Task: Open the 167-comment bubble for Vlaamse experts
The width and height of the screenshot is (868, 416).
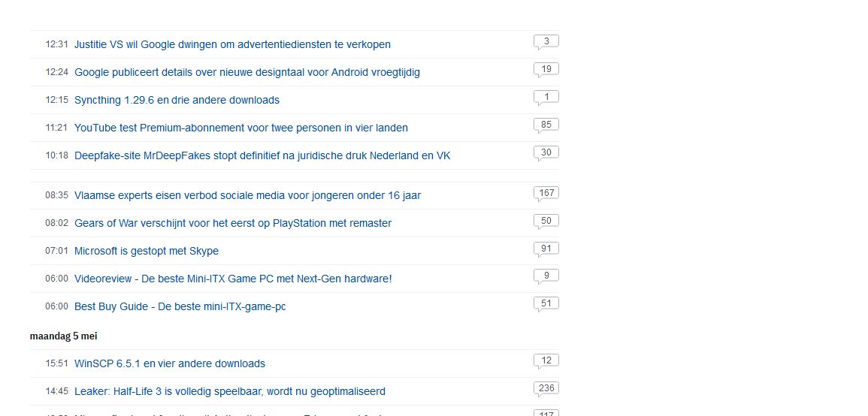Action: click(546, 193)
